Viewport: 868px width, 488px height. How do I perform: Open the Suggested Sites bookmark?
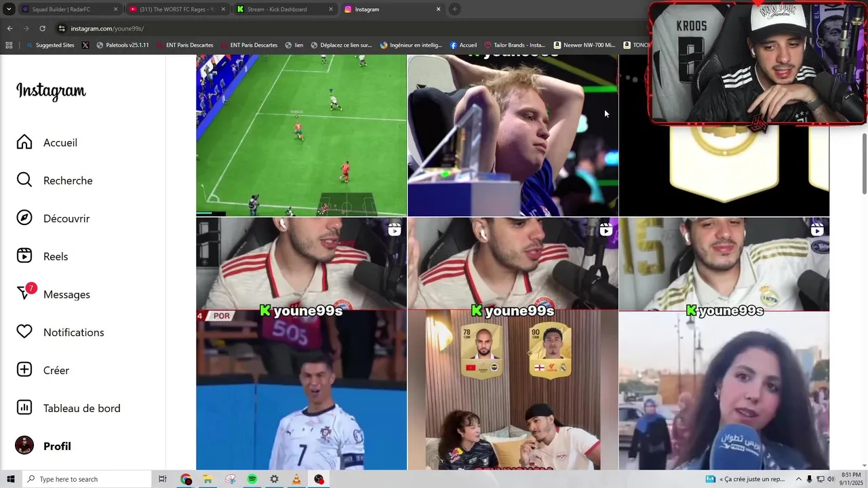click(x=50, y=45)
